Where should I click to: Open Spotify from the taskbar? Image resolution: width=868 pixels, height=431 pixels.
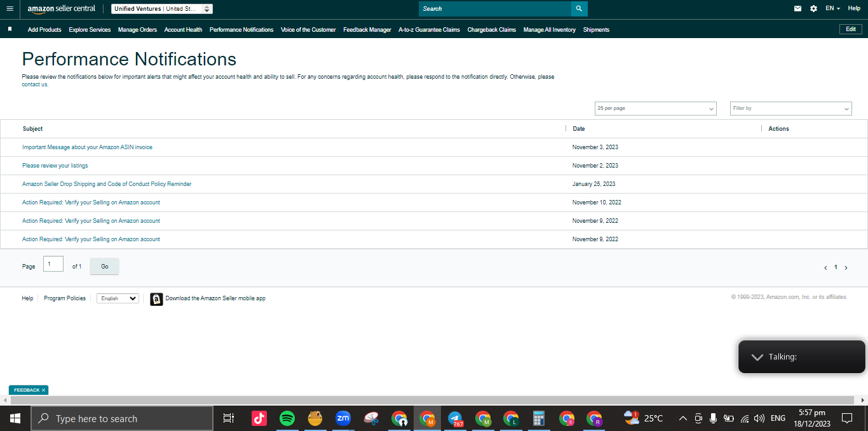pos(287,419)
